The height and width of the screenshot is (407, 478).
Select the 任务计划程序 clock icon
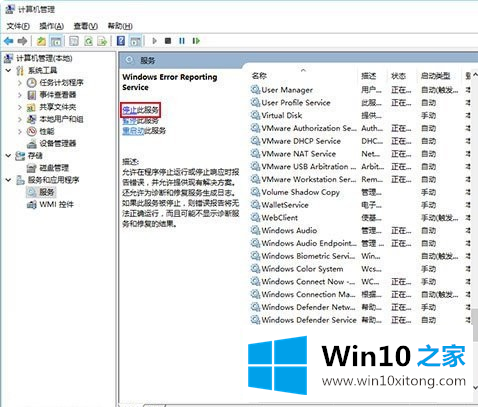(x=31, y=83)
